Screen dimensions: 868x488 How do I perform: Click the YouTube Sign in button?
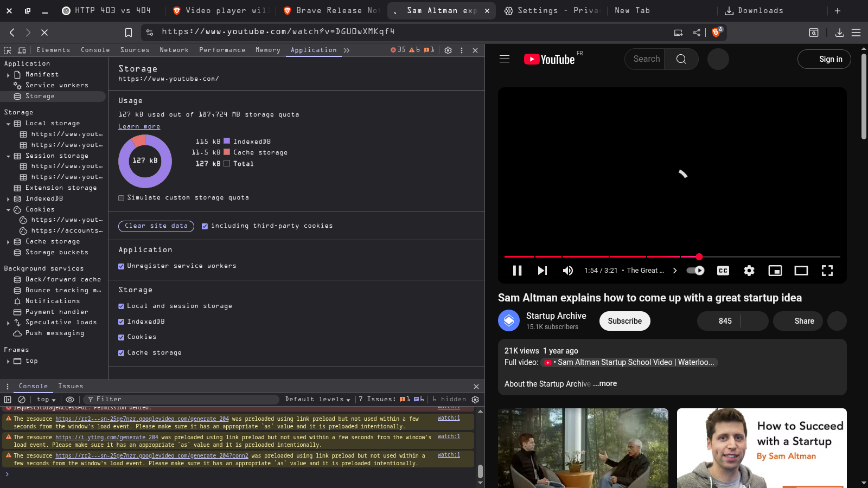(x=824, y=59)
